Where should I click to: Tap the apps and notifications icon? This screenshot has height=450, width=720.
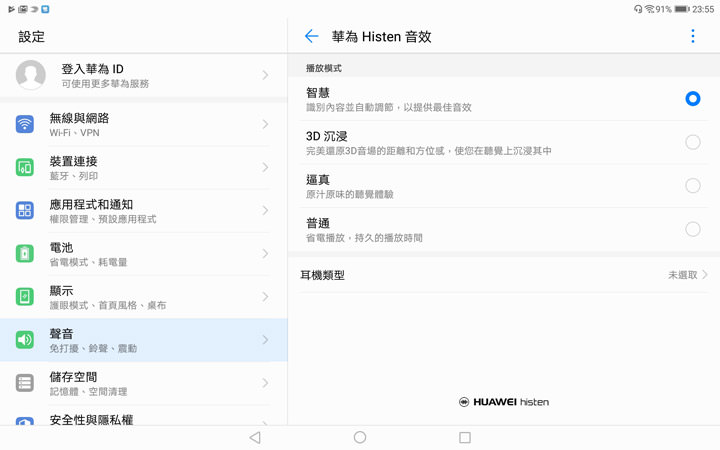(x=25, y=210)
